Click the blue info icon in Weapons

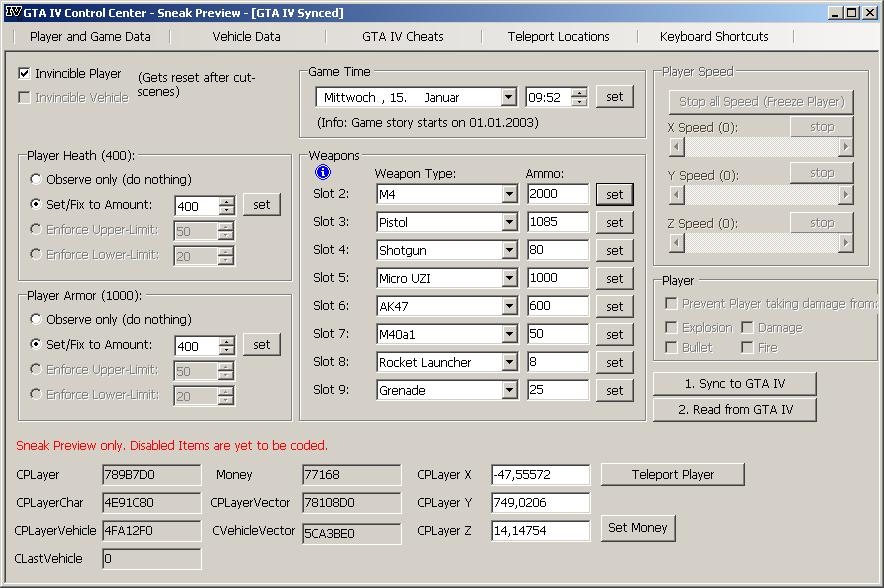(x=323, y=173)
